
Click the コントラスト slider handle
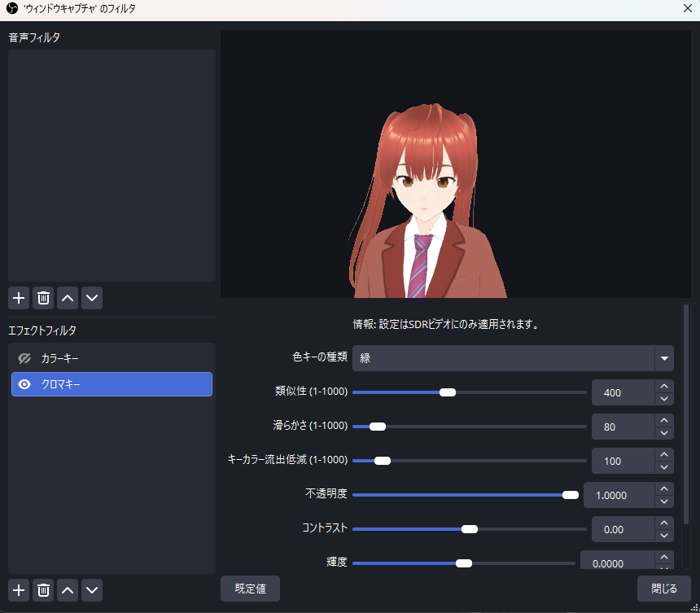(470, 529)
